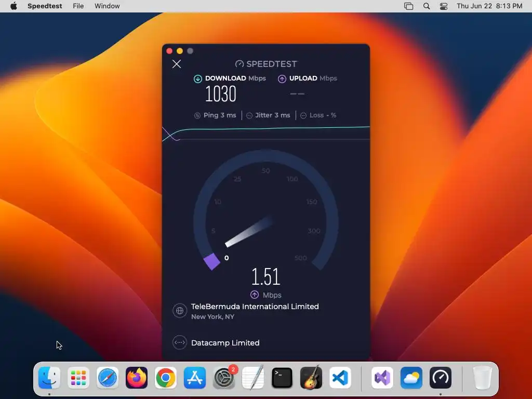The height and width of the screenshot is (399, 532).
Task: Cancel the test with the X icon
Action: coord(177,64)
